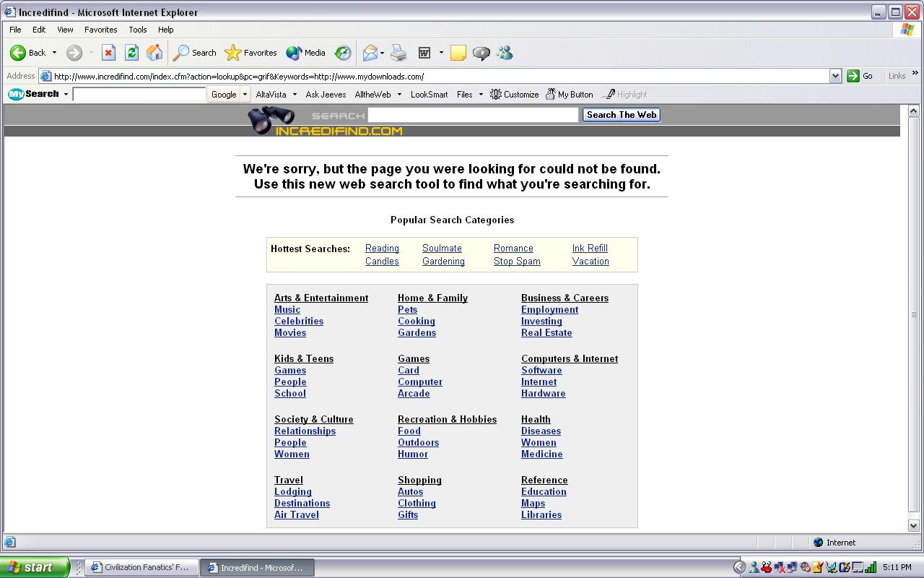Screen dimensions: 924x578
Task: Open the Media toolbar button
Action: click(x=306, y=53)
